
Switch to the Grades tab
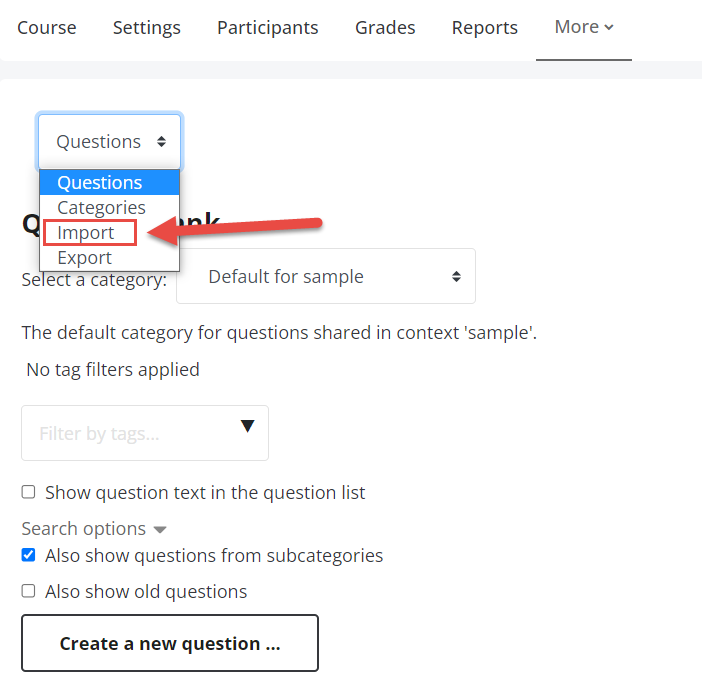pyautogui.click(x=385, y=28)
